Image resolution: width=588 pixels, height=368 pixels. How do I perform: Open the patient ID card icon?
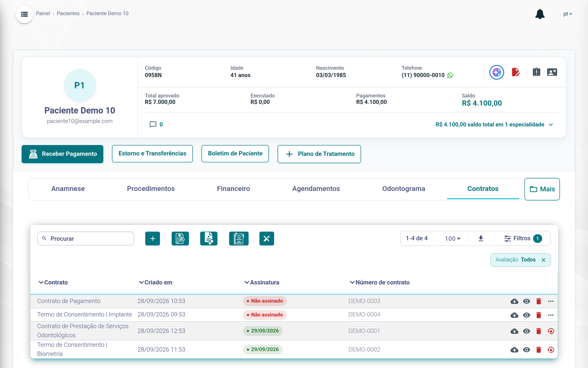point(552,72)
